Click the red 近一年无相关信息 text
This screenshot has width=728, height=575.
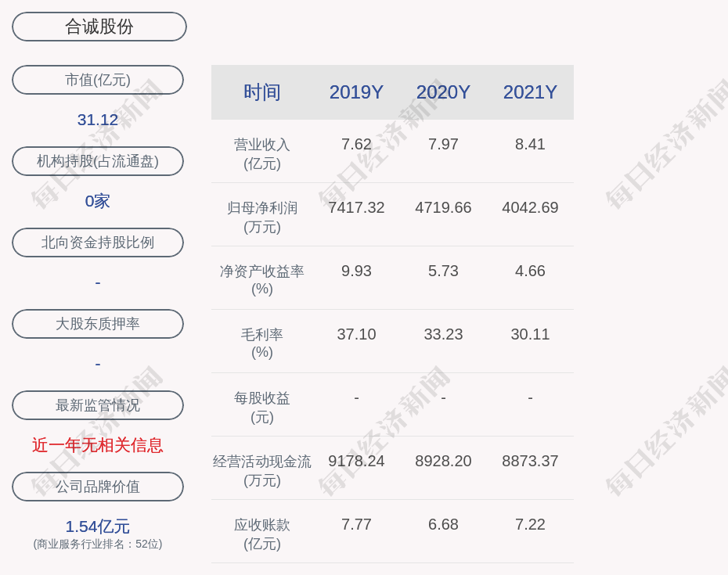pos(98,445)
